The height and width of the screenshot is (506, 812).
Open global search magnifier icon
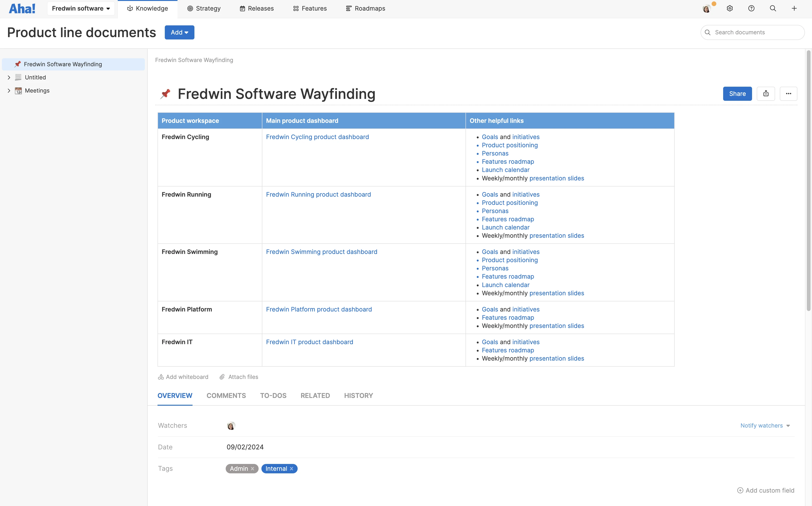coord(773,8)
